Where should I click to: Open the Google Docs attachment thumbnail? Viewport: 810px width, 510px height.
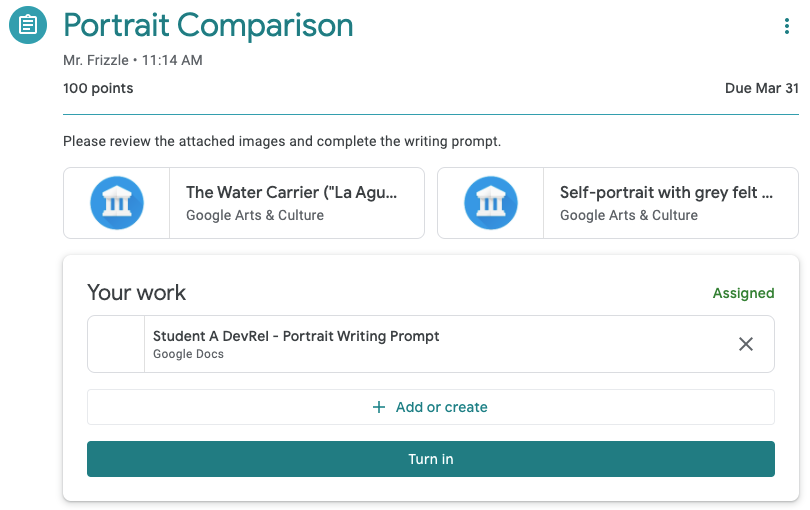[x=116, y=344]
